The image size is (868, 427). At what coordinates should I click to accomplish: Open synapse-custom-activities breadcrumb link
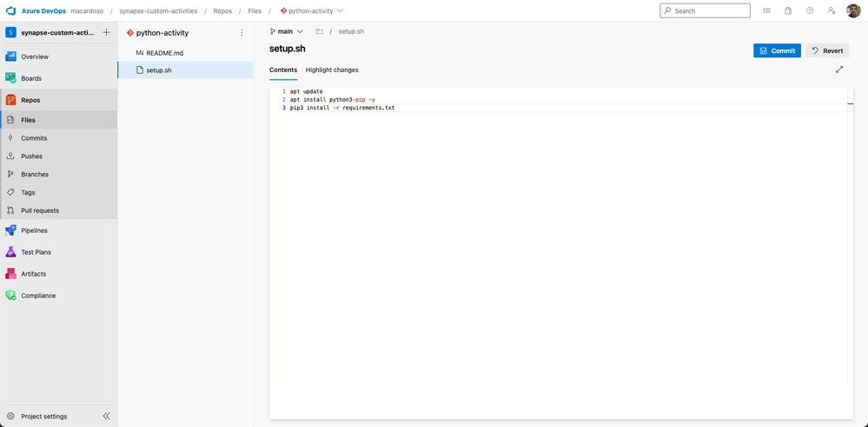pos(158,11)
